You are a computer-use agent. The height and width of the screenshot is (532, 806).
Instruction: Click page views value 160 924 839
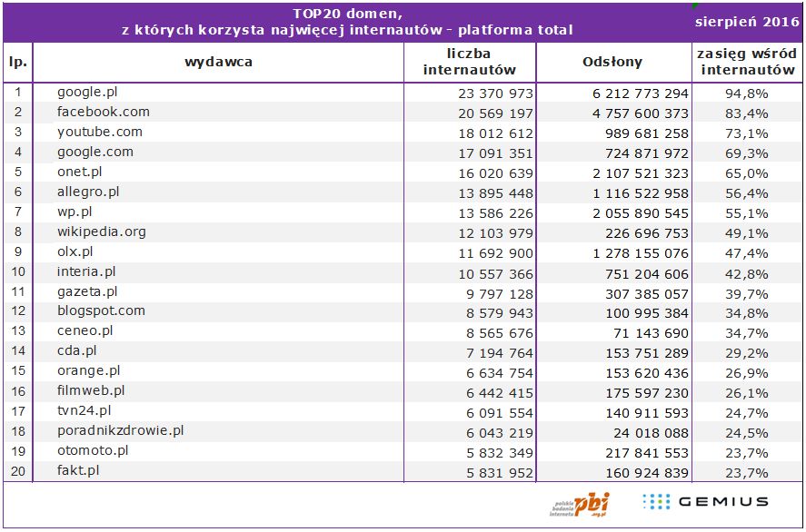647,474
